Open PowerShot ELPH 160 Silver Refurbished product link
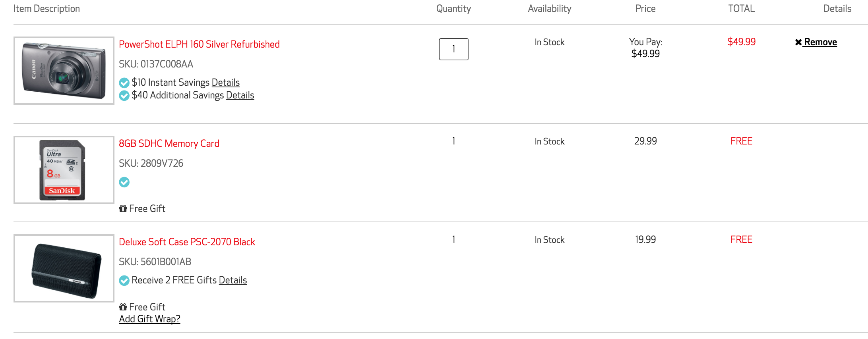This screenshot has width=868, height=339. [x=199, y=44]
